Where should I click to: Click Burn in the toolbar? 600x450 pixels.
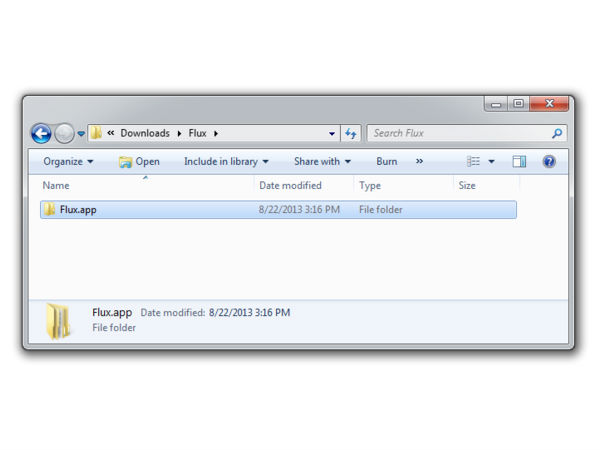tap(386, 161)
